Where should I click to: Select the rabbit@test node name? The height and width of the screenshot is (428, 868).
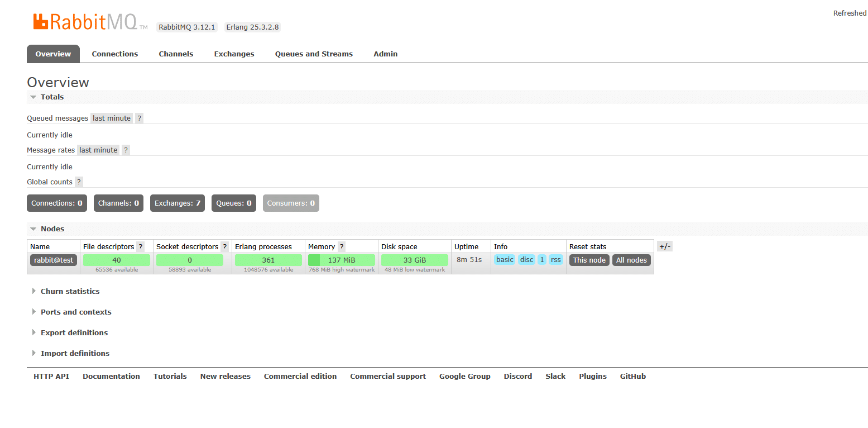tap(53, 259)
